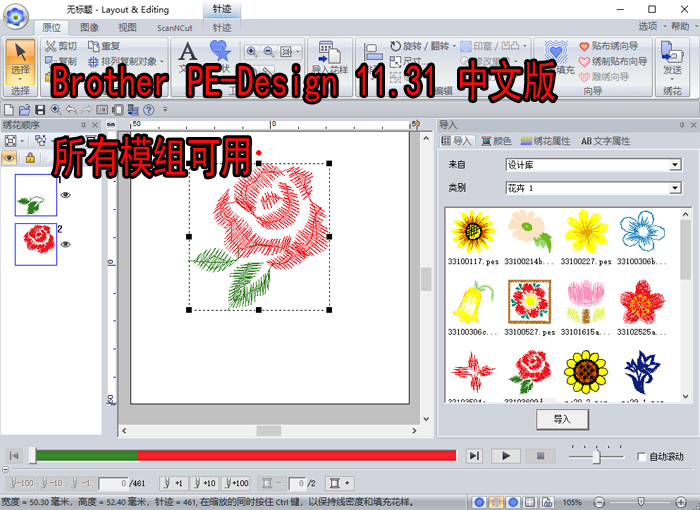Select the sunflower design 33100117.pes

[x=473, y=239]
